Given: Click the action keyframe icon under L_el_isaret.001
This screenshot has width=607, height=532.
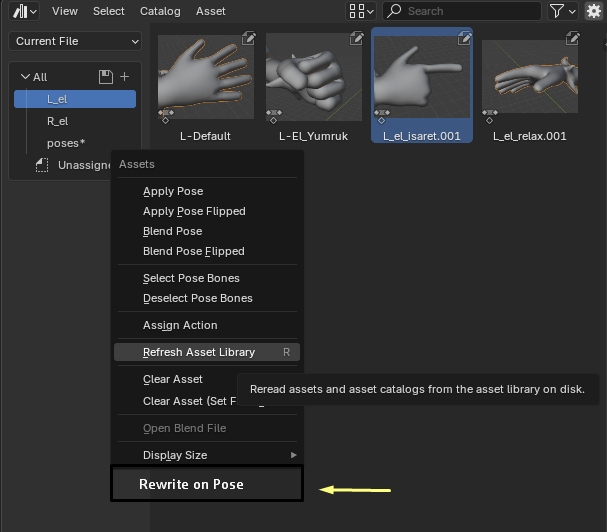Looking at the screenshot, I should click(x=382, y=116).
